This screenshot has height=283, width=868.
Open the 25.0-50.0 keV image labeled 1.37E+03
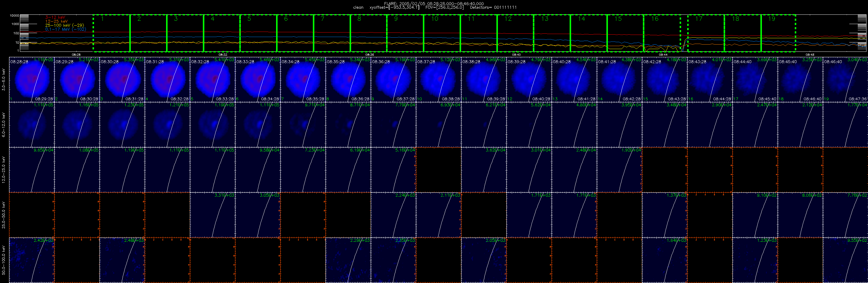coord(665,215)
